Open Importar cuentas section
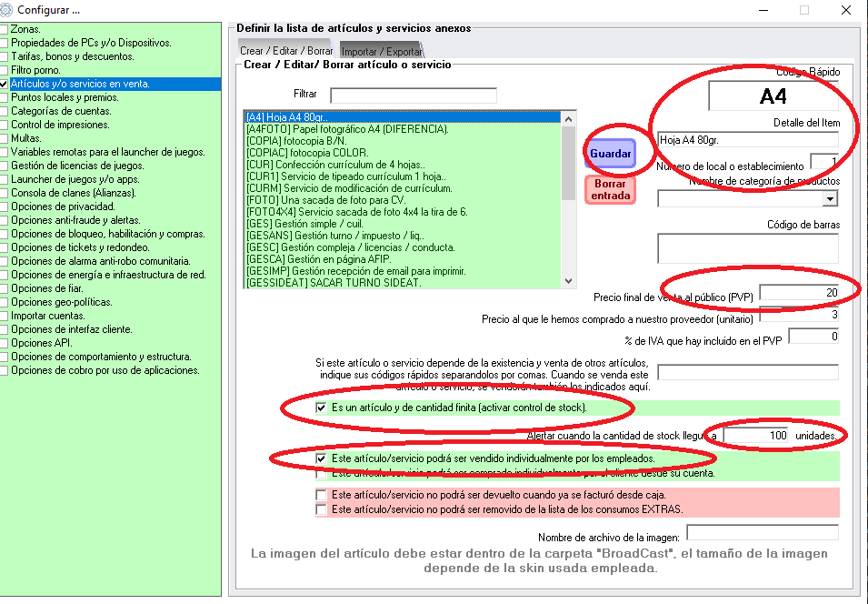Screen dimensions: 868x604 pyautogui.click(x=48, y=316)
